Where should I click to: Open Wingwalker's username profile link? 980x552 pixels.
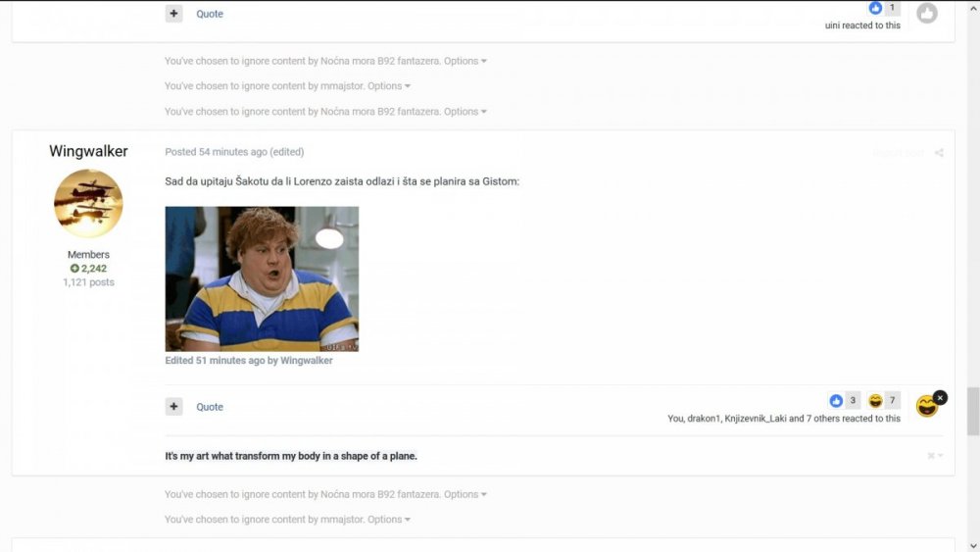88,151
